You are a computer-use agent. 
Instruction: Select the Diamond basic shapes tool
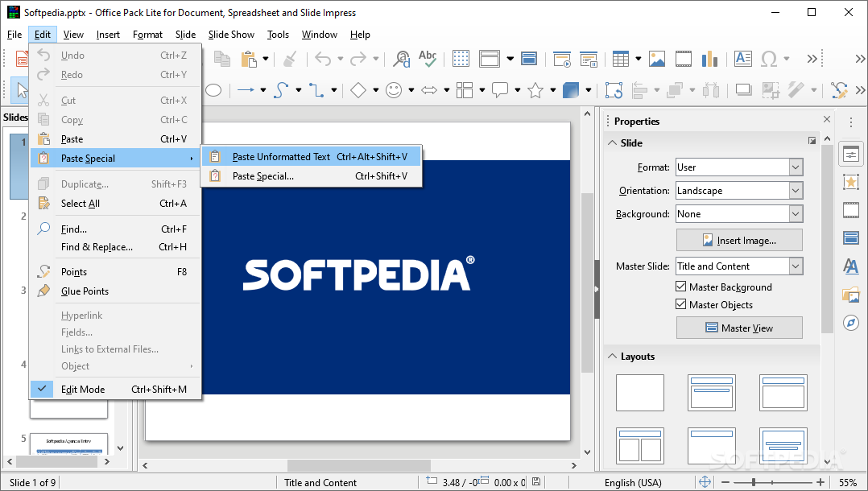pyautogui.click(x=358, y=89)
